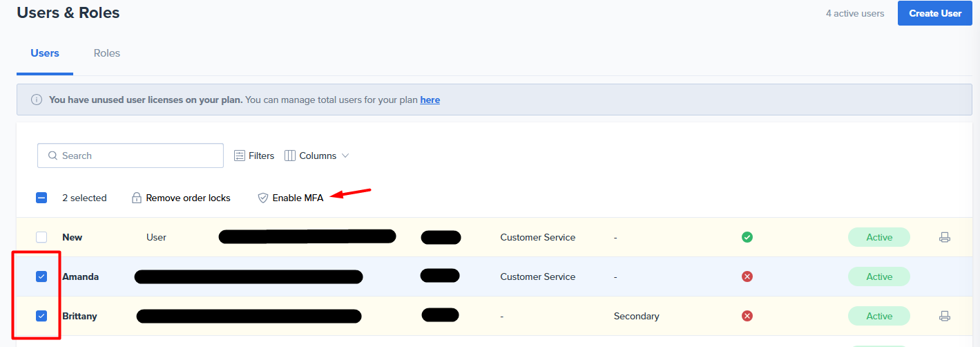Uncheck Brittany's row checkbox
This screenshot has height=347, width=980.
41,316
